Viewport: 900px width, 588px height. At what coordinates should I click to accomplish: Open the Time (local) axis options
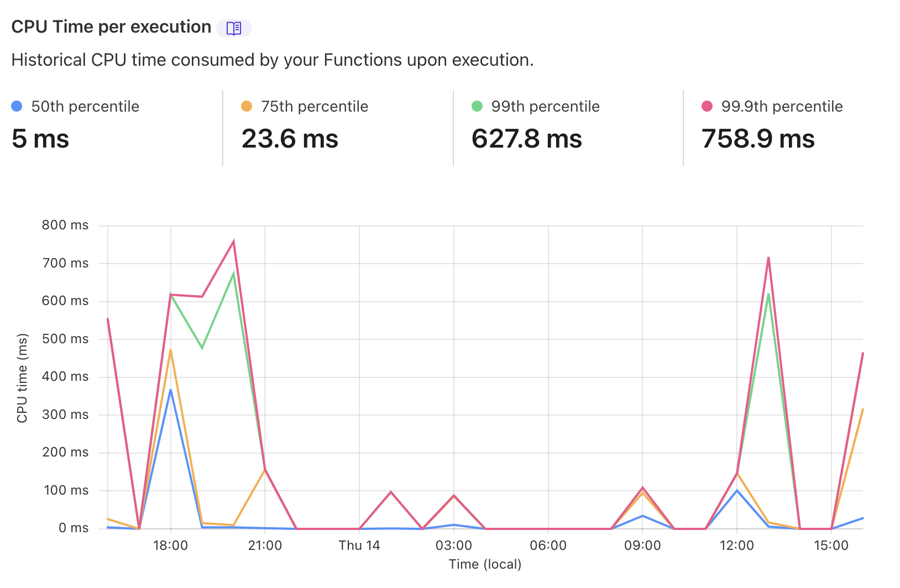[x=484, y=564]
